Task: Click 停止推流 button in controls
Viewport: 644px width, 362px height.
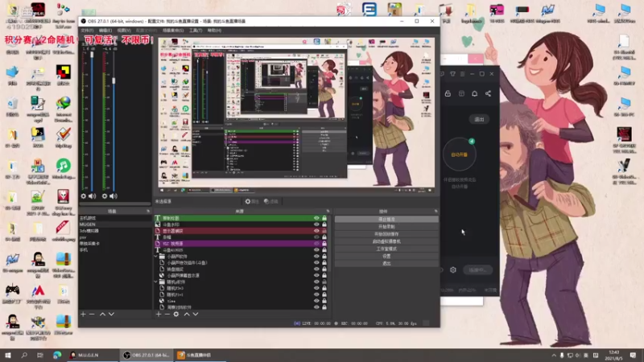Action: 386,219
